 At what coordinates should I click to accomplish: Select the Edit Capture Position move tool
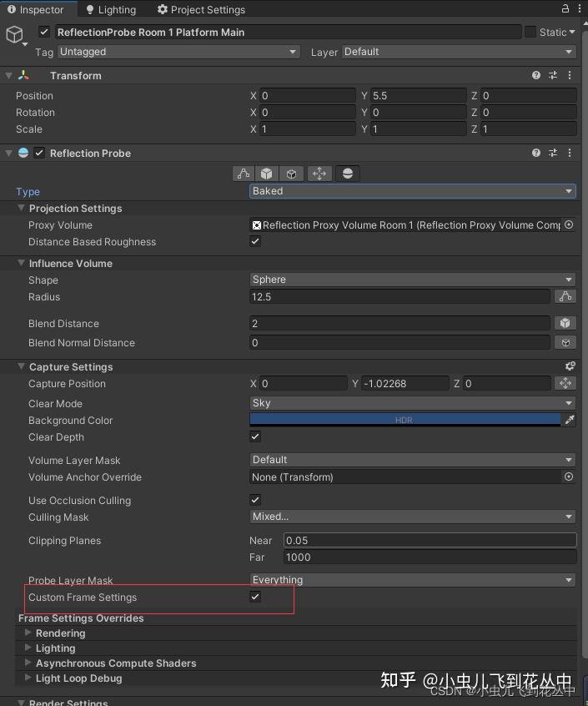320,173
